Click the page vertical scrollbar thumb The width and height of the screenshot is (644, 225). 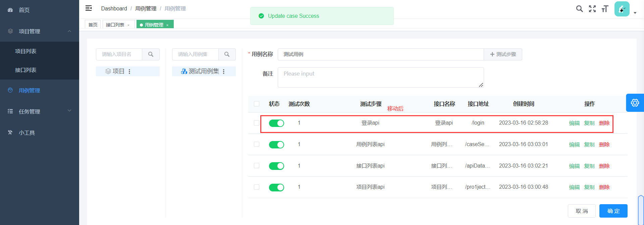point(641,210)
